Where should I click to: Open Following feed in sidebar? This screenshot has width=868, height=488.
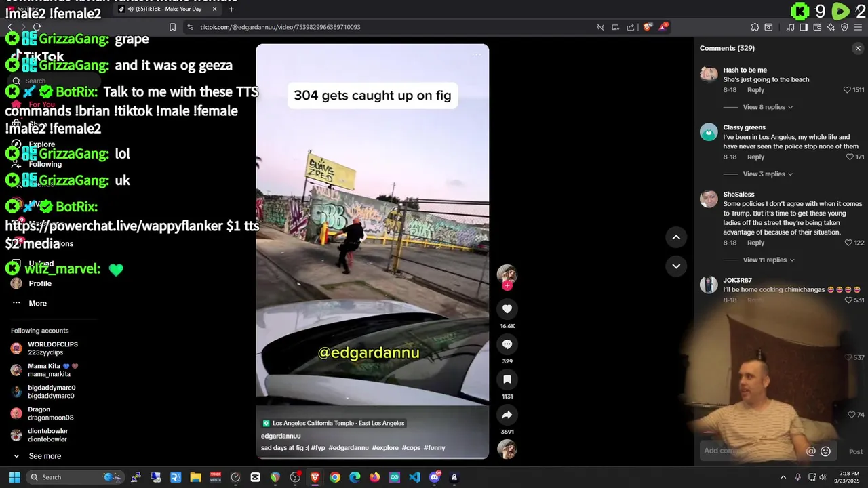pos(37,164)
